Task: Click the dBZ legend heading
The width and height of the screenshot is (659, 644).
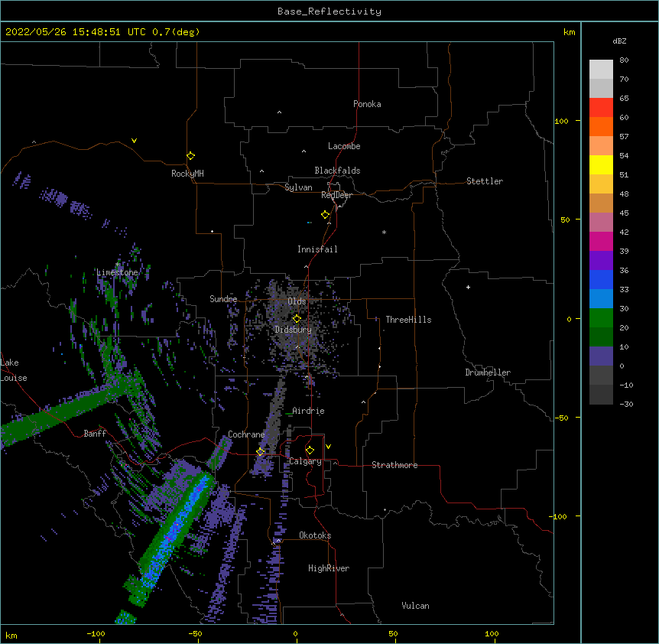Action: click(619, 41)
